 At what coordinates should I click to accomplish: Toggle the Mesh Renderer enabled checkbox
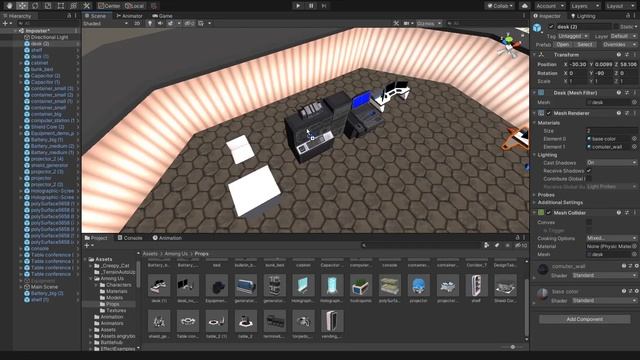(x=549, y=113)
